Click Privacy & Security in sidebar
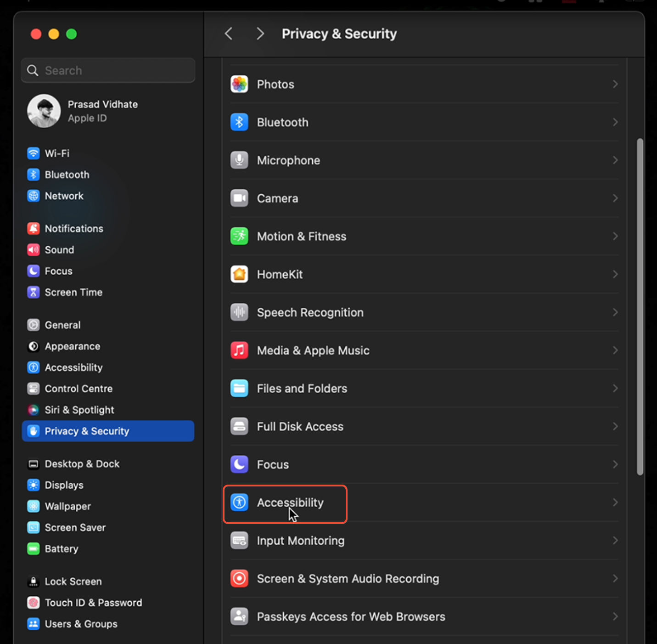The width and height of the screenshot is (657, 644). coord(108,431)
